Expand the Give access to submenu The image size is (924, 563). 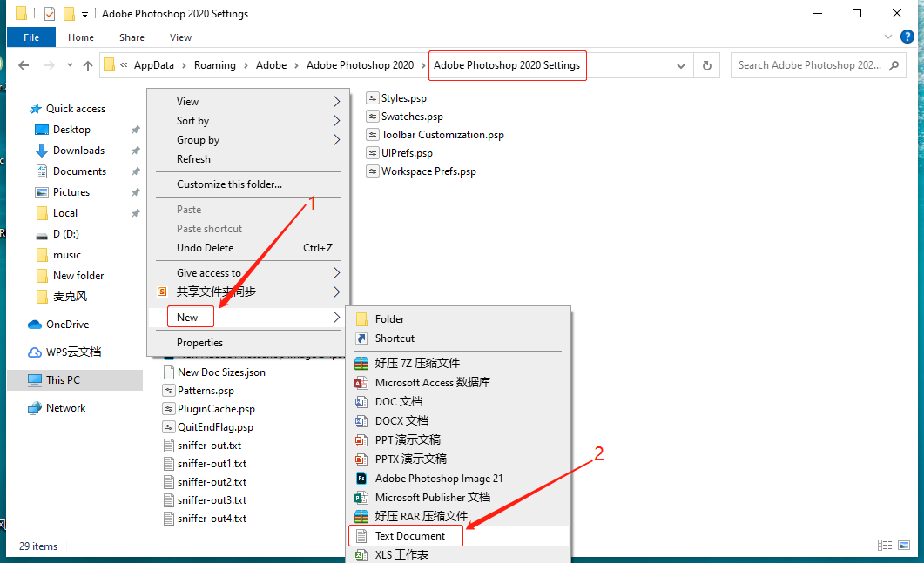pyautogui.click(x=336, y=273)
